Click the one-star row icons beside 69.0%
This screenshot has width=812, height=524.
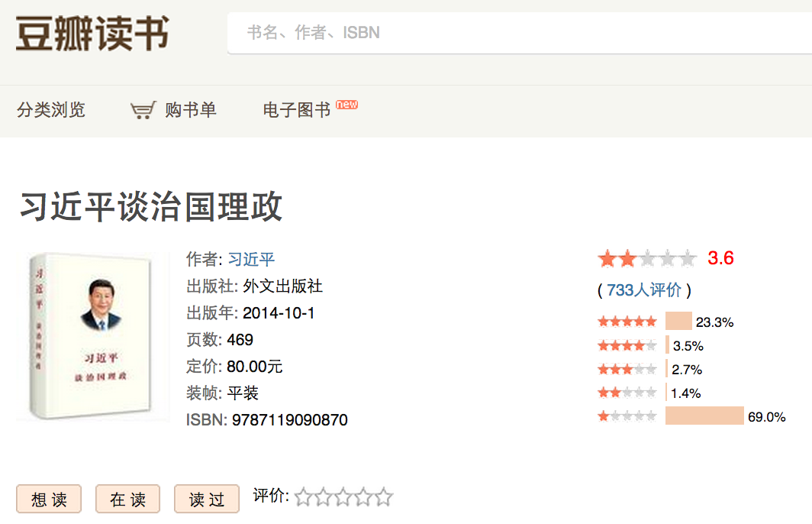pyautogui.click(x=627, y=416)
